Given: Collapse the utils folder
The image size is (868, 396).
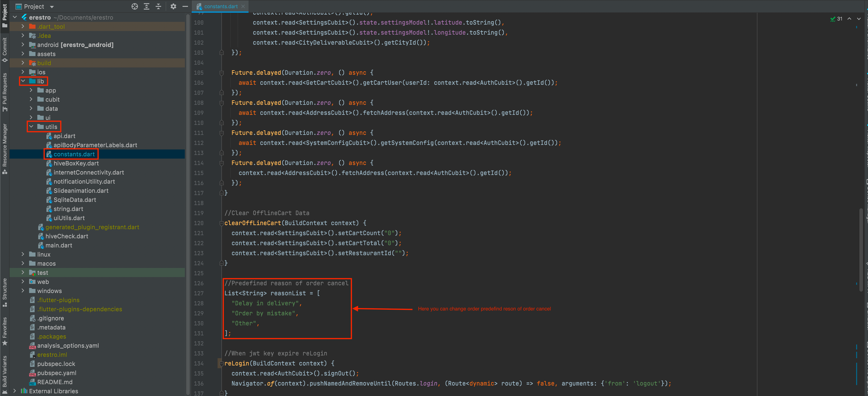Looking at the screenshot, I should 31,126.
